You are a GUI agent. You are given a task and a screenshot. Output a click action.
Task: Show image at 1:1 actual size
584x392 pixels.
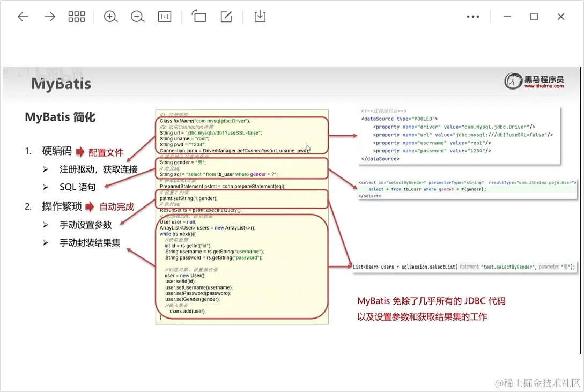[x=165, y=17]
